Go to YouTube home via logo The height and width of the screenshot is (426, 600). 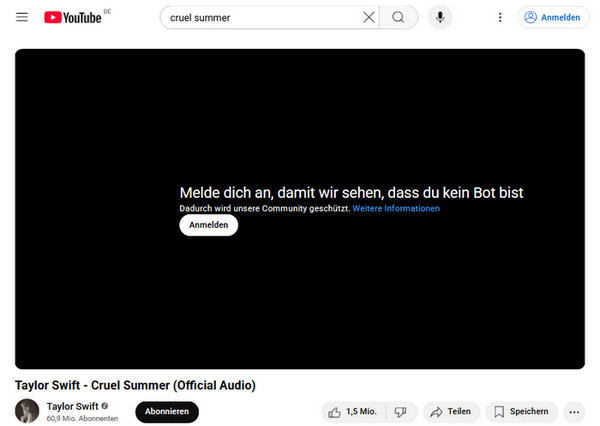coord(73,17)
